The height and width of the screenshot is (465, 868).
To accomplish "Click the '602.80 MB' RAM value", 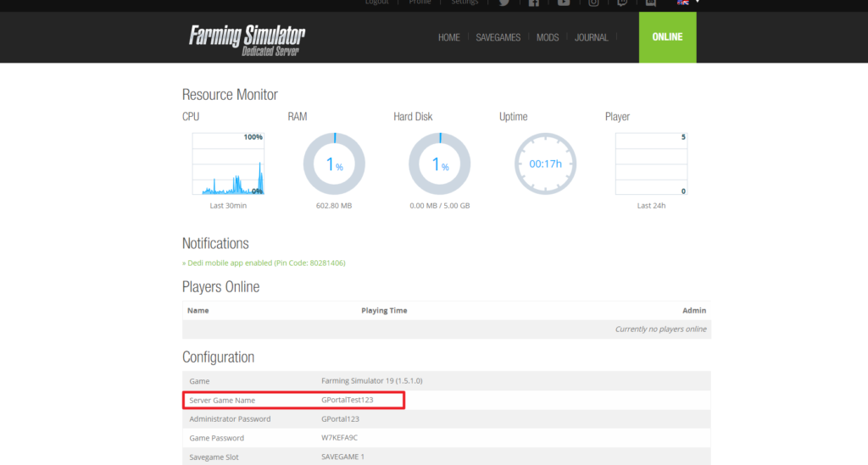I will click(334, 206).
